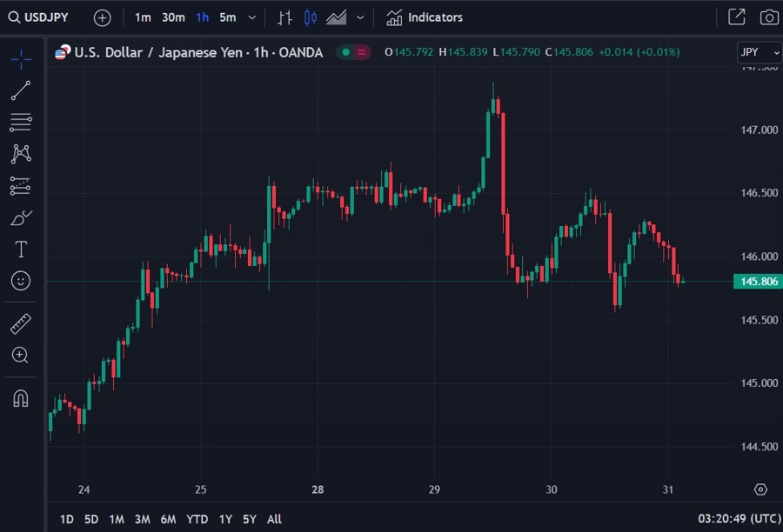Select the crosshair cursor tool
This screenshot has width=783, height=532.
(21, 59)
